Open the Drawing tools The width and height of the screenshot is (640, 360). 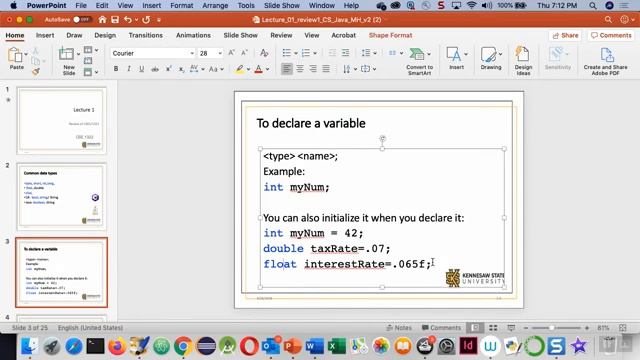491,58
